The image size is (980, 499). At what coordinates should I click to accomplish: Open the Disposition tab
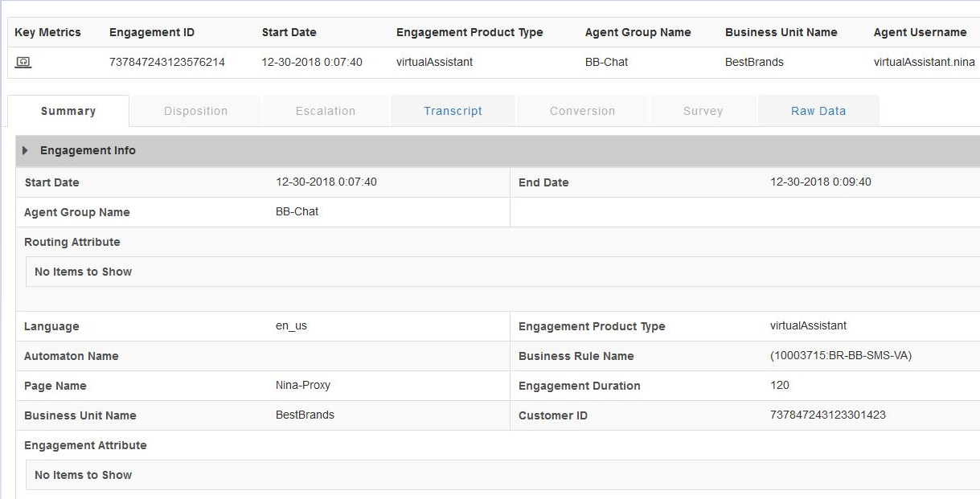[x=195, y=111]
